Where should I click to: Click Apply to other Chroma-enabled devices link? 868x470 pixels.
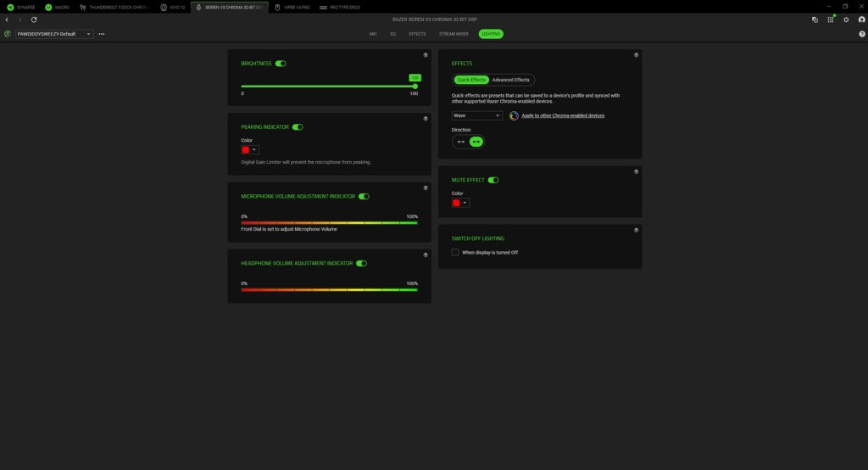[x=563, y=115]
